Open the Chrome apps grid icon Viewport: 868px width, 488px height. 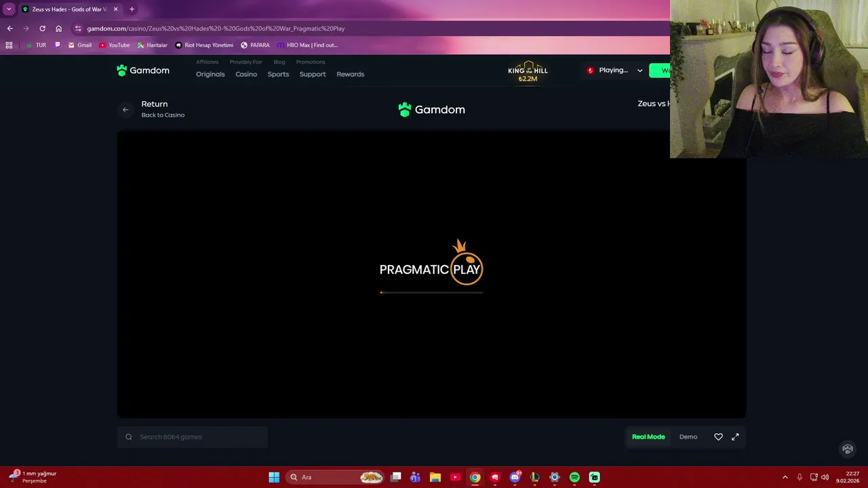(9, 45)
